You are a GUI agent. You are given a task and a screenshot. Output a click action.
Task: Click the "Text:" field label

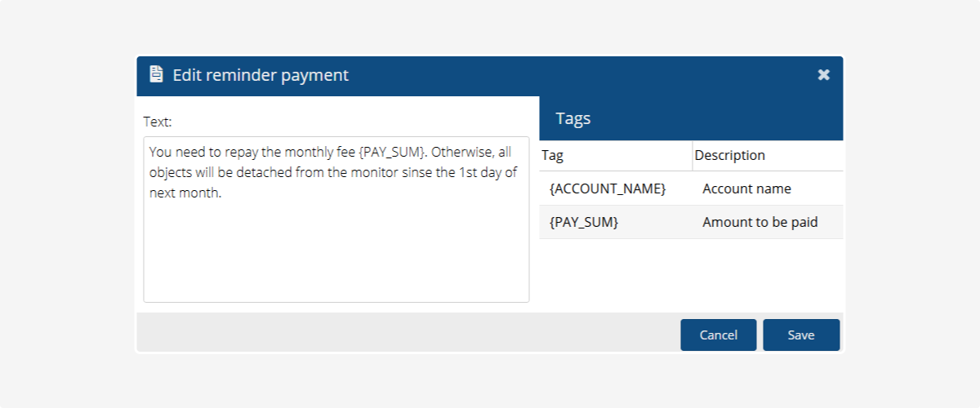click(x=158, y=122)
